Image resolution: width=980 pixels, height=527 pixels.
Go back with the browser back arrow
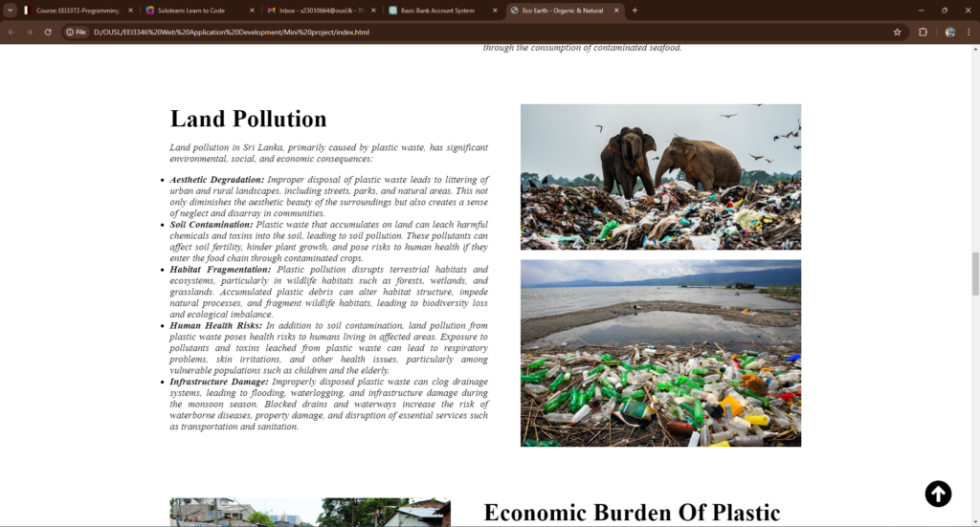click(x=11, y=32)
